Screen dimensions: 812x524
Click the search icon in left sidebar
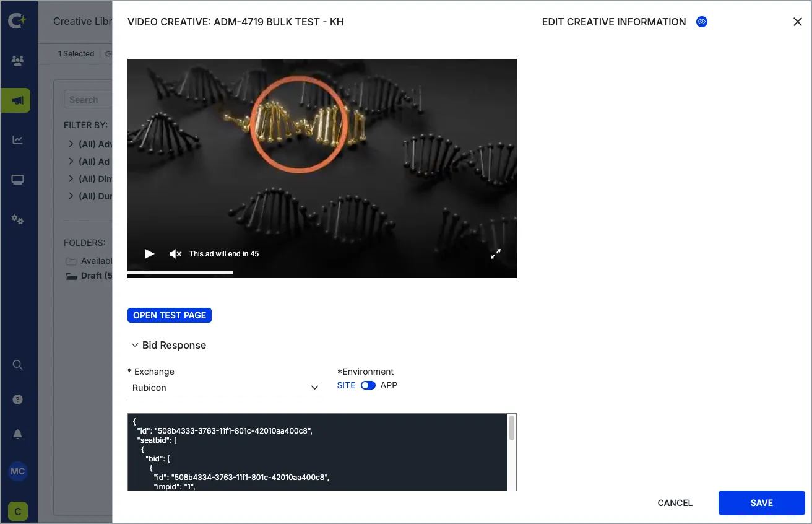point(18,364)
